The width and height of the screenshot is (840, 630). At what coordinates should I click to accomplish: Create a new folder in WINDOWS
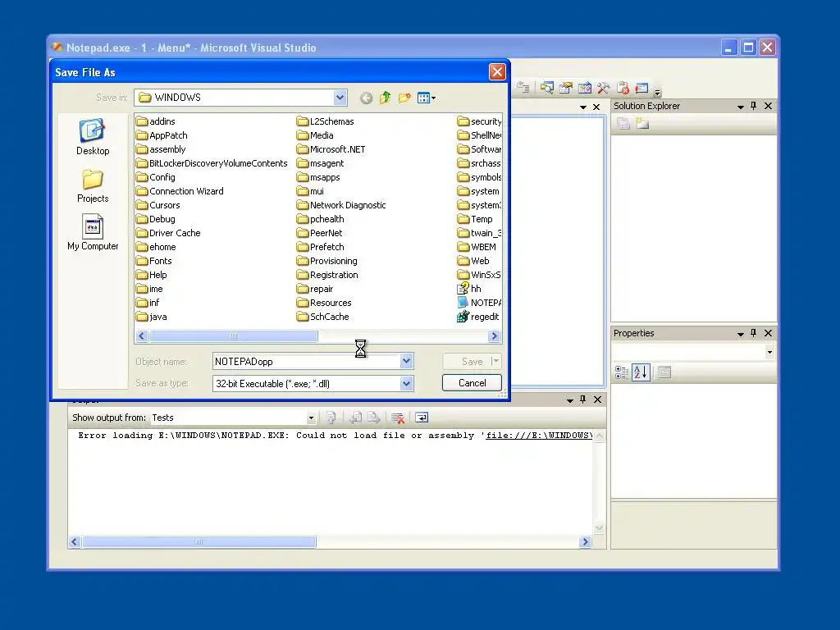click(x=404, y=98)
